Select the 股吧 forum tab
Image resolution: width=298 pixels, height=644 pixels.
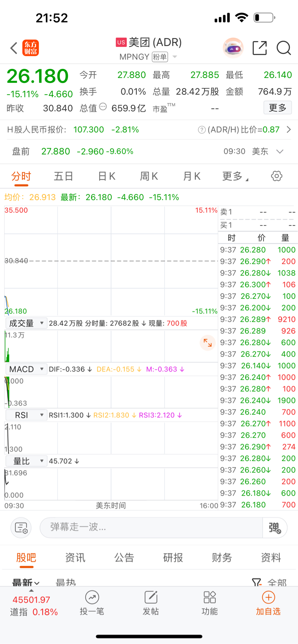[26, 558]
